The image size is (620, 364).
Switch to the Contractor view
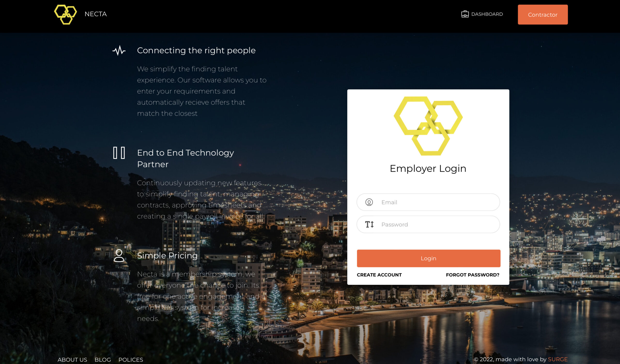[x=542, y=15]
